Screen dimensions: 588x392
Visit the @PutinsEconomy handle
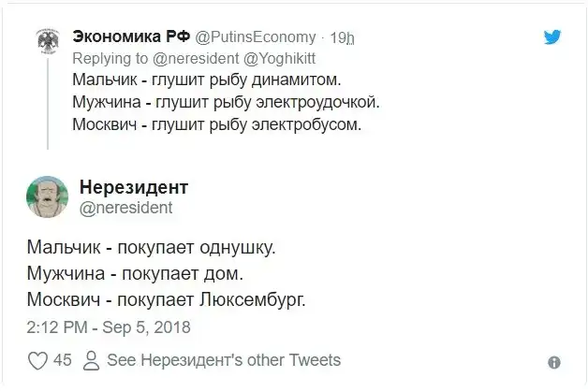(x=256, y=37)
